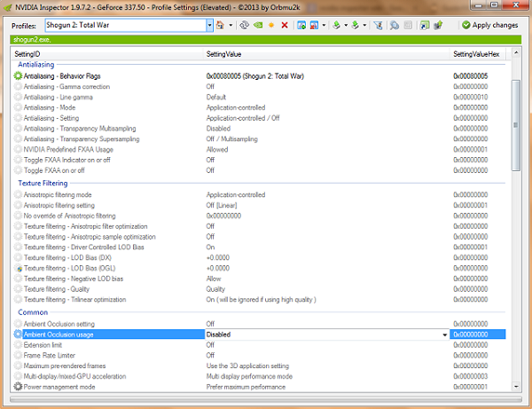Collapse the Antialiasing section header
Screen dimensions: 532x409
point(36,65)
